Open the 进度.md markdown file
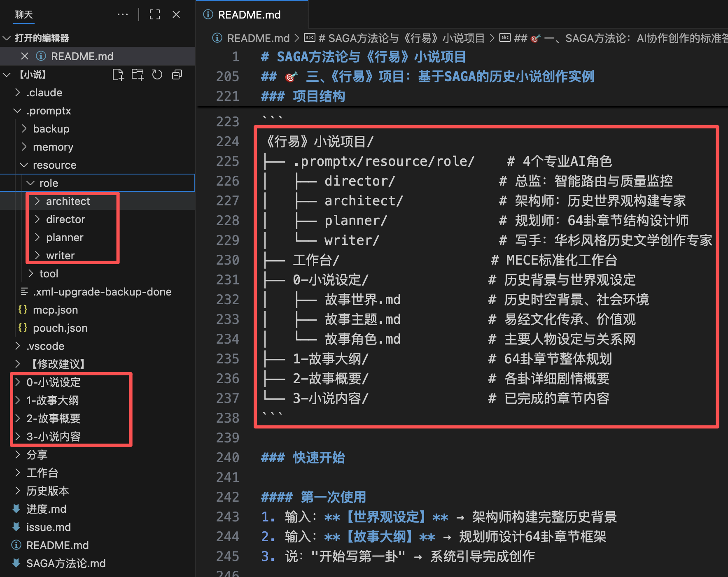 point(46,509)
